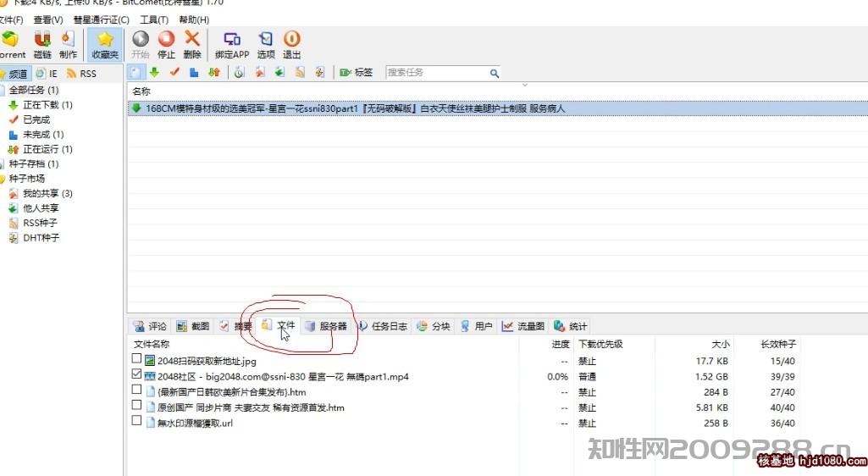Open the 彗星通行证(C) menu
This screenshot has height=476, width=868.
click(102, 20)
